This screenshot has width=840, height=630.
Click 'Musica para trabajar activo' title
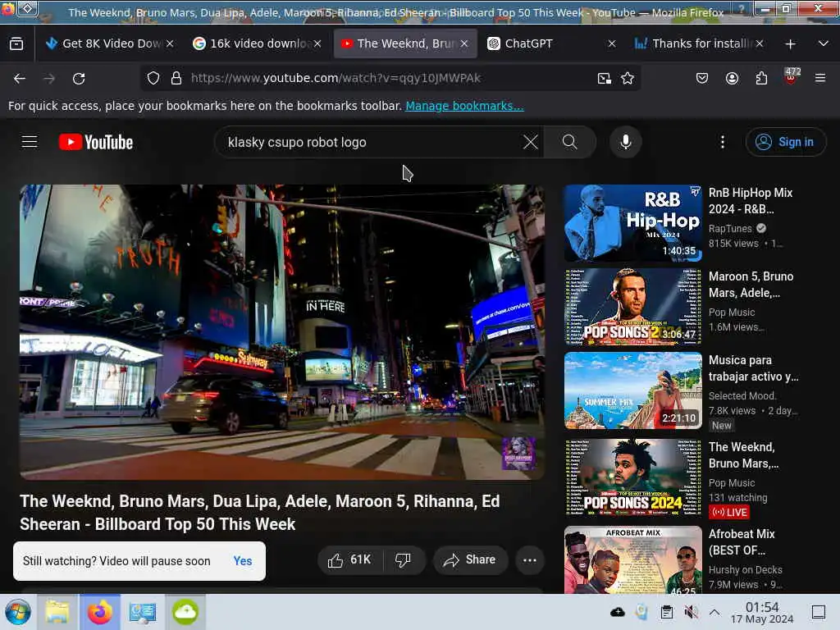753,368
